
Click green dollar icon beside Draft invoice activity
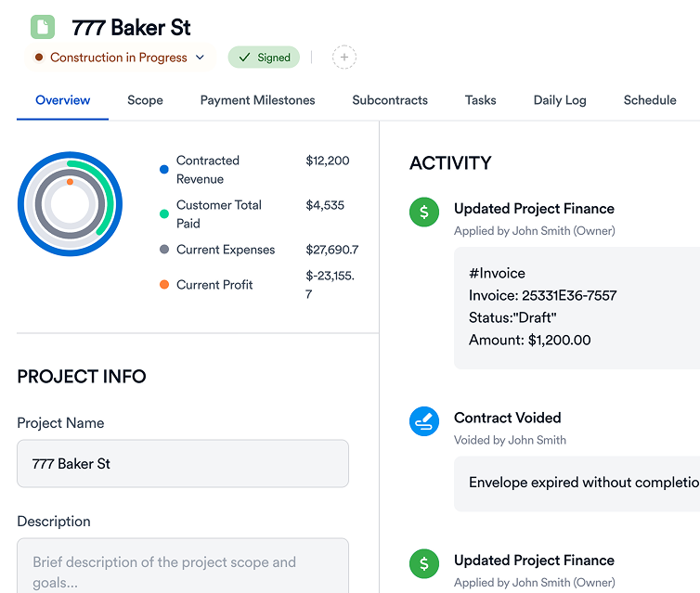pyautogui.click(x=423, y=212)
